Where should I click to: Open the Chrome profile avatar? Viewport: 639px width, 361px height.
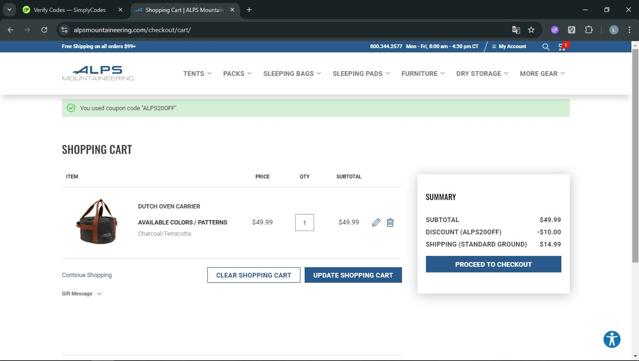click(x=613, y=30)
